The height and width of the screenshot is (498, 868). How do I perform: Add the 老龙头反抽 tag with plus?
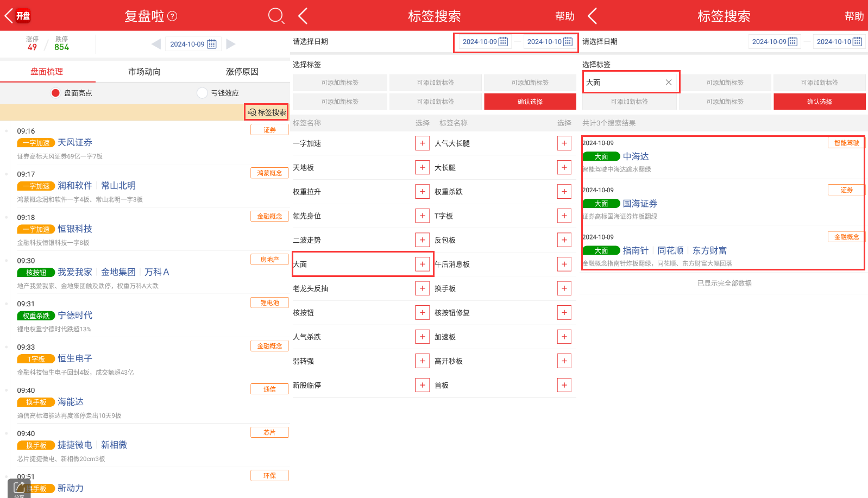tap(423, 288)
